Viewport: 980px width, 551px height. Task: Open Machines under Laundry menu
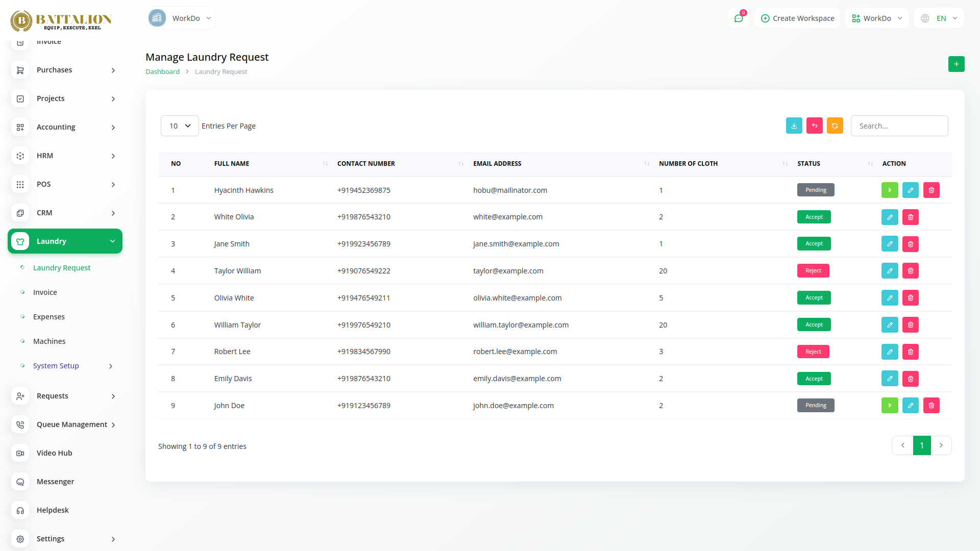[x=49, y=341]
